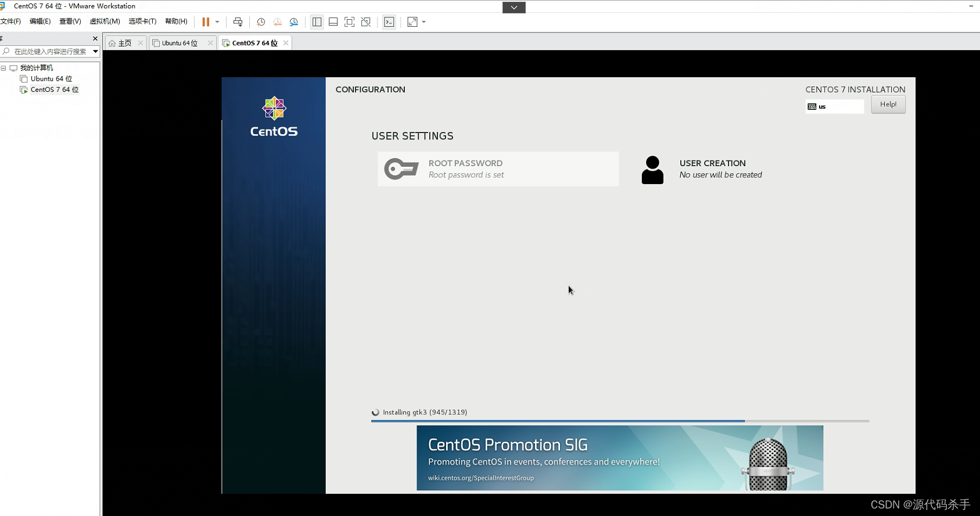Click the "CENTOS 7 INSTALLATION" title text
This screenshot has width=980, height=516.
(x=855, y=89)
